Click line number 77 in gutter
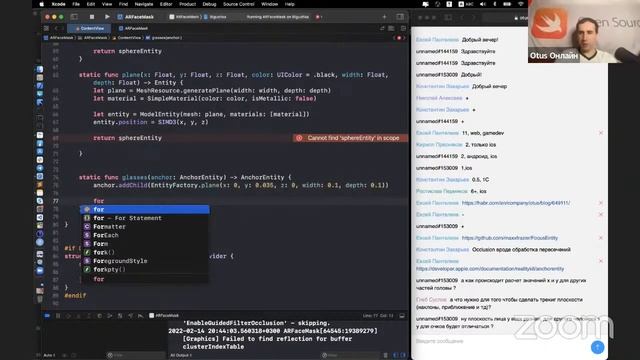The width and height of the screenshot is (640, 360). pyautogui.click(x=56, y=201)
